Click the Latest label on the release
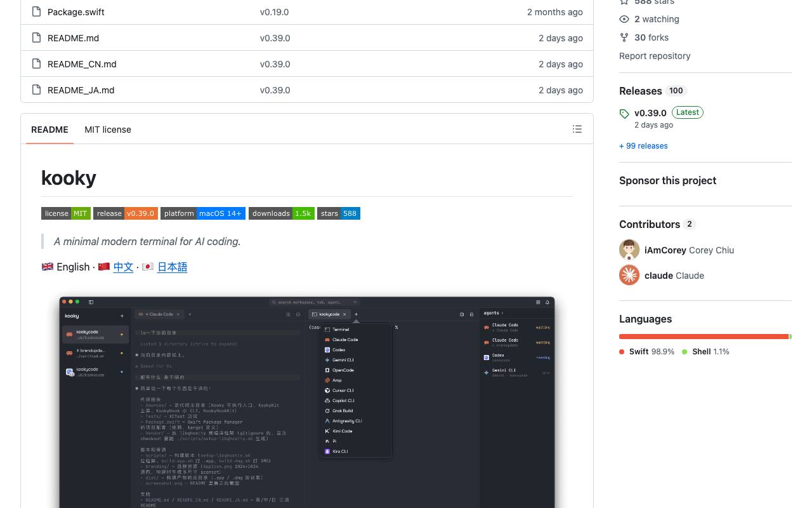 (x=688, y=112)
